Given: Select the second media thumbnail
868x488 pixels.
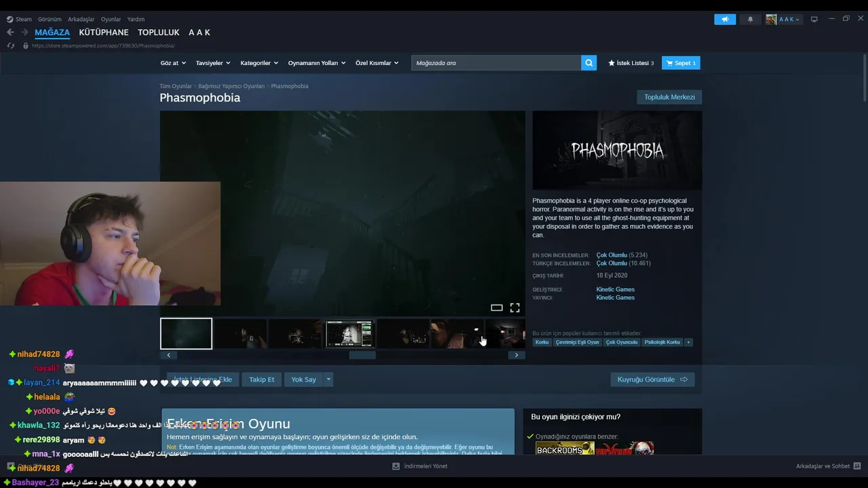Looking at the screenshot, I should click(x=241, y=333).
